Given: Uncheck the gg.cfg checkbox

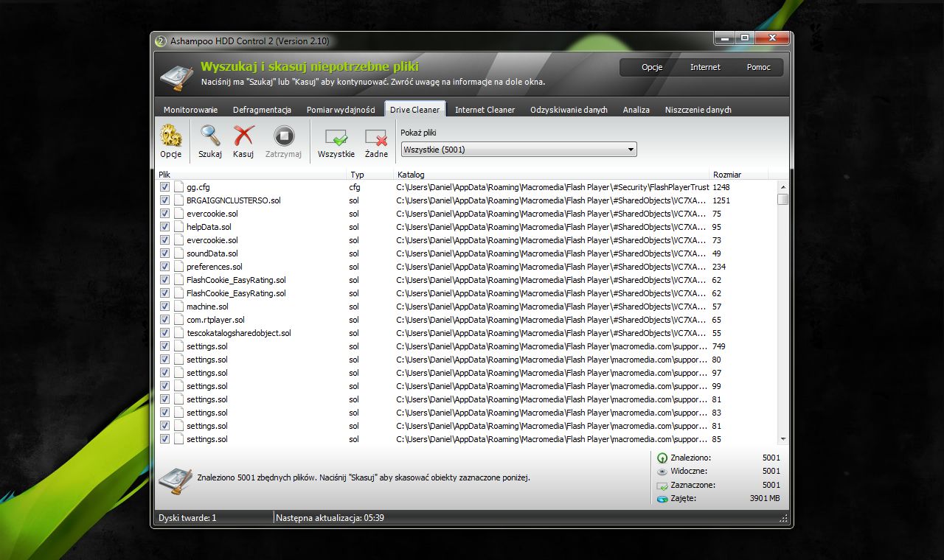Looking at the screenshot, I should (165, 187).
